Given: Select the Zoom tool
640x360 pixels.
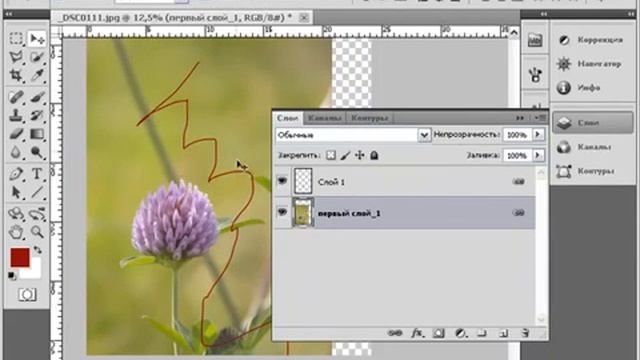Looking at the screenshot, I should point(37,232).
